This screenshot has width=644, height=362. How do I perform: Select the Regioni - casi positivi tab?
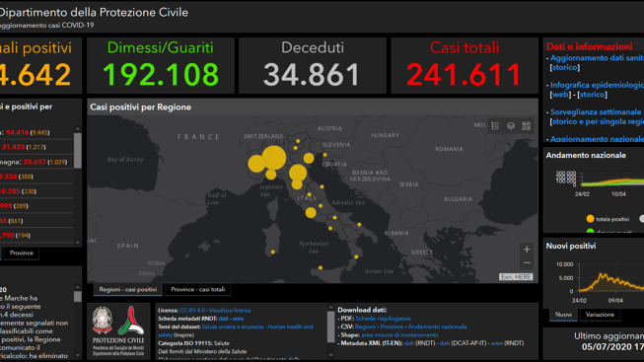(x=128, y=290)
